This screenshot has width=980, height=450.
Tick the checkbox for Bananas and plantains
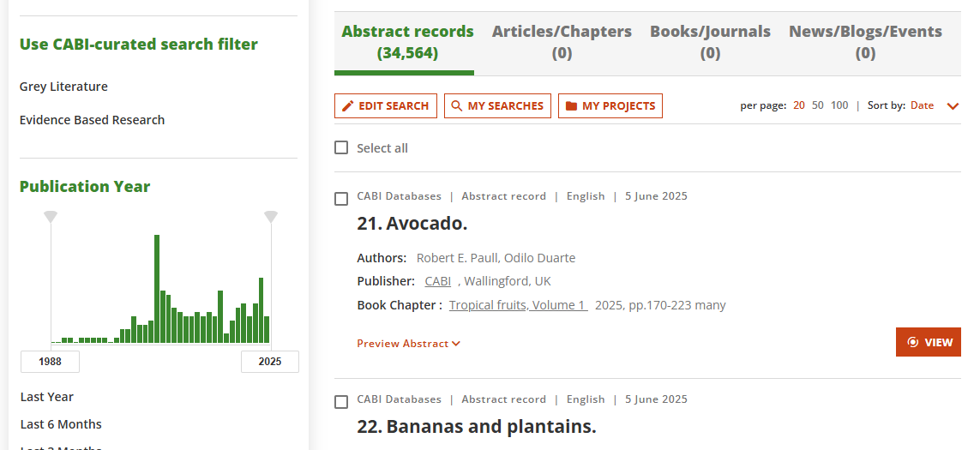point(341,402)
